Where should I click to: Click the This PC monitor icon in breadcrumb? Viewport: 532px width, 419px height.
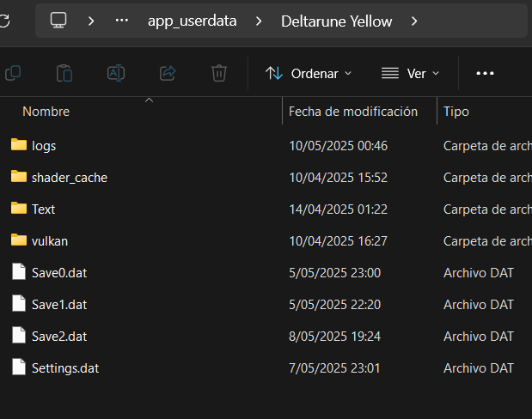(58, 21)
